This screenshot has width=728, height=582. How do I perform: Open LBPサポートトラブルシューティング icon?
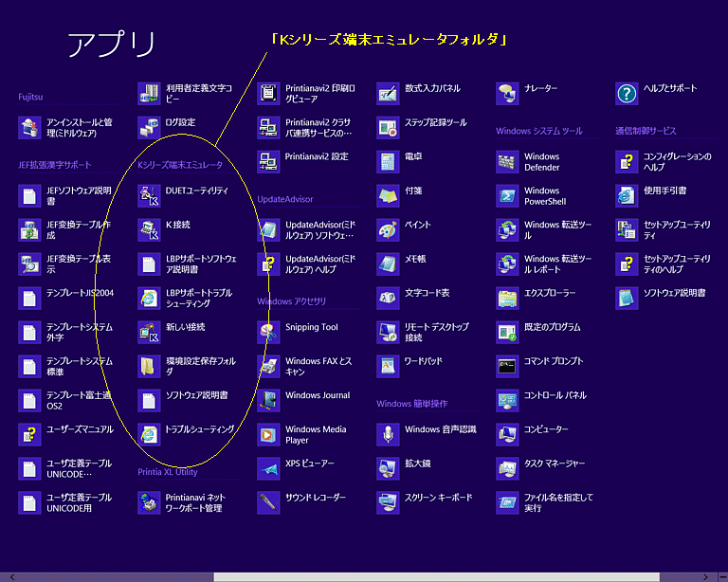tap(149, 298)
